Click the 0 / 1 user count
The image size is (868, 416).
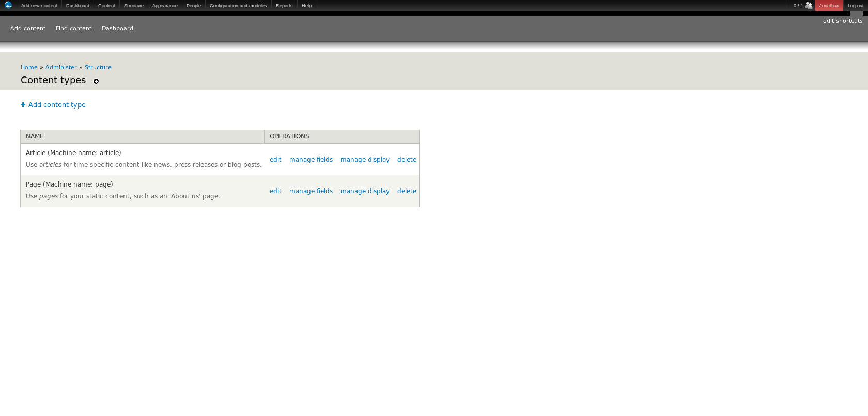click(798, 6)
